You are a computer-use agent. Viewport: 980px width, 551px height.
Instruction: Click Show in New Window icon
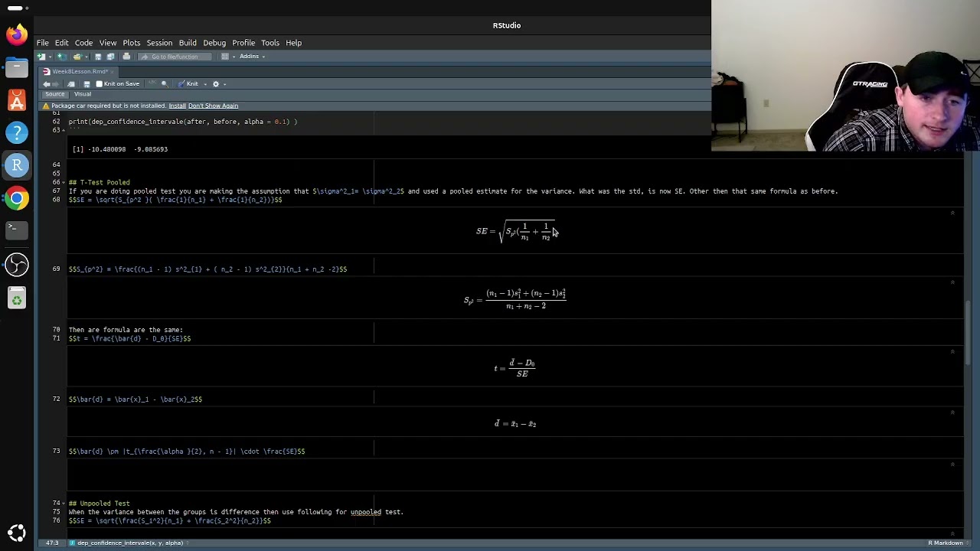click(71, 84)
